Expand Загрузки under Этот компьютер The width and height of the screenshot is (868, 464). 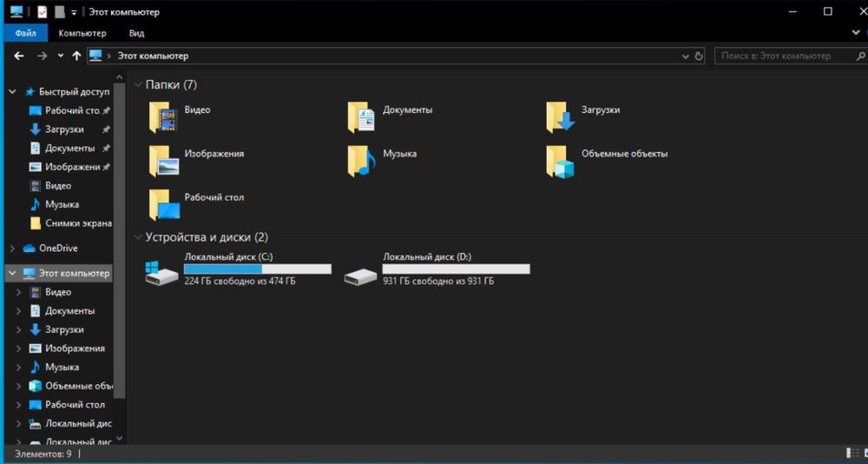pyautogui.click(x=19, y=330)
